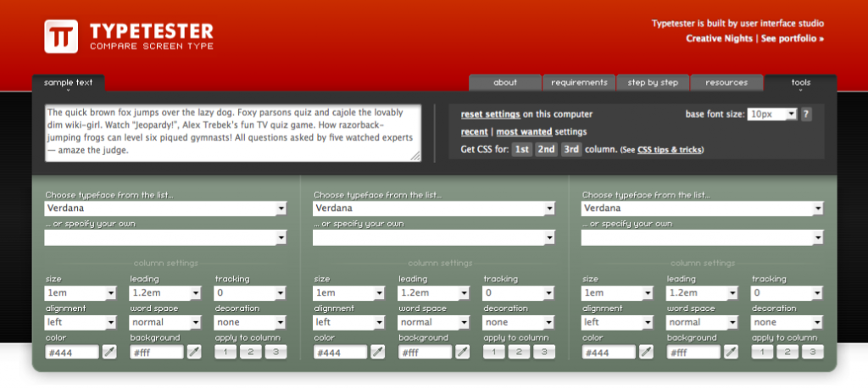868x389 pixels.
Task: Get CSS for 2nd column
Action: [547, 150]
